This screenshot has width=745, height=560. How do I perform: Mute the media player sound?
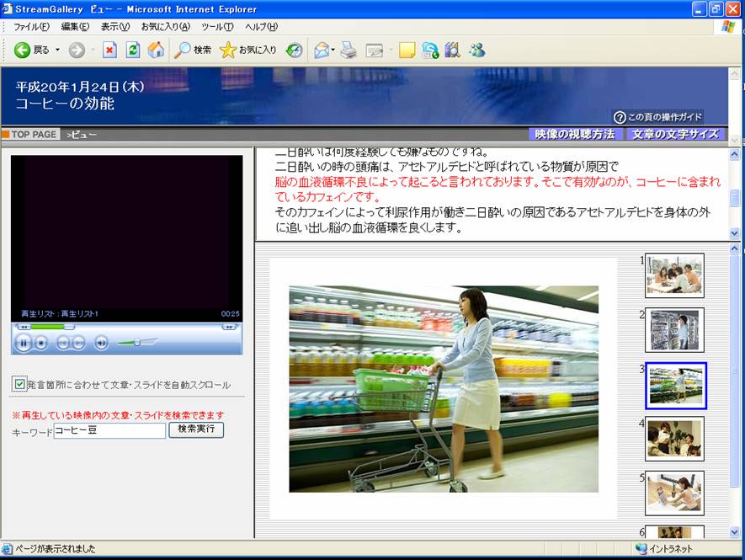(101, 342)
